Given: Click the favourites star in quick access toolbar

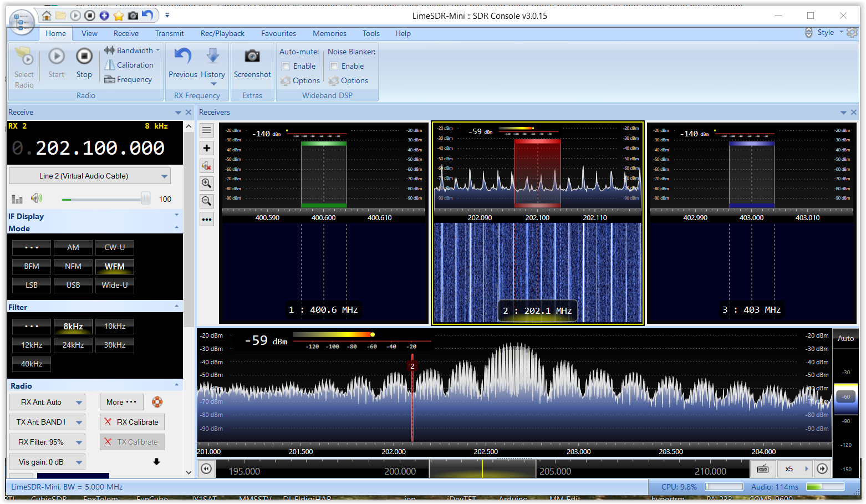Looking at the screenshot, I should click(x=119, y=16).
